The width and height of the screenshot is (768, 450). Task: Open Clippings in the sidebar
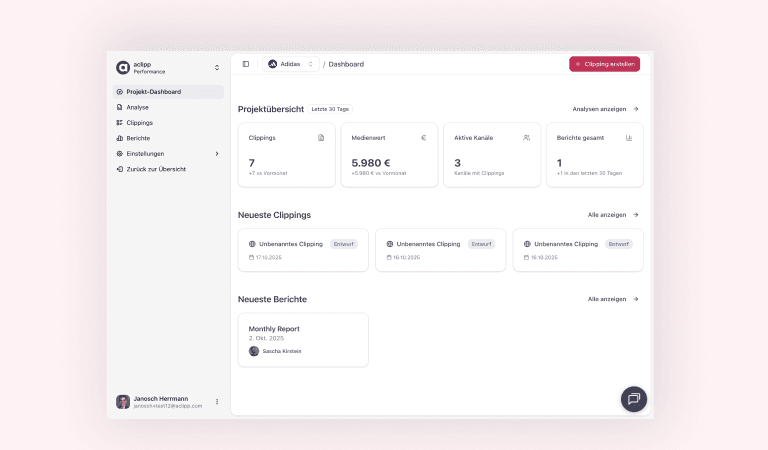click(140, 123)
